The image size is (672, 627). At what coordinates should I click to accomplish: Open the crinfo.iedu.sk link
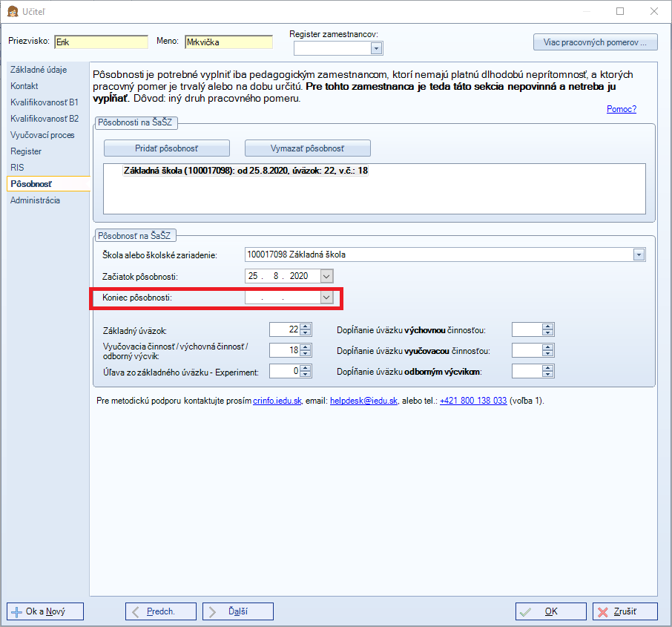[277, 401]
